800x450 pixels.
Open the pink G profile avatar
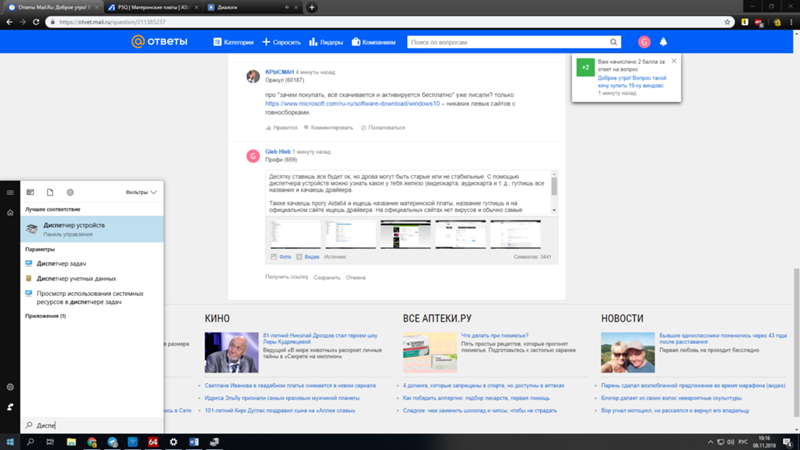644,42
